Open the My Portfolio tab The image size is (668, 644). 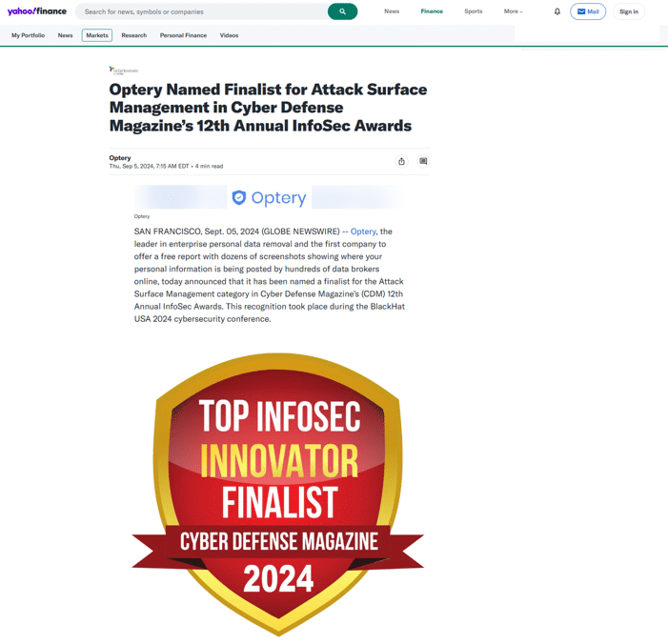pyautogui.click(x=29, y=35)
